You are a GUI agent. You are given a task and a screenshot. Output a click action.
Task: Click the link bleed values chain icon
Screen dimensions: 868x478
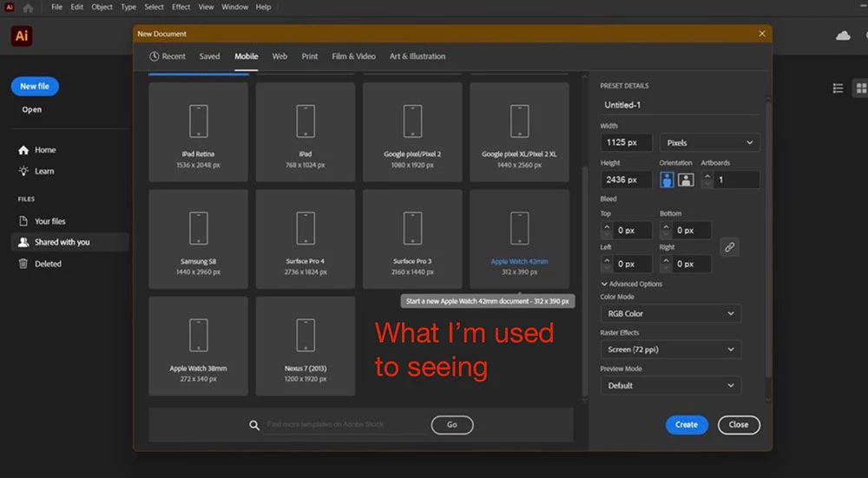click(x=730, y=247)
